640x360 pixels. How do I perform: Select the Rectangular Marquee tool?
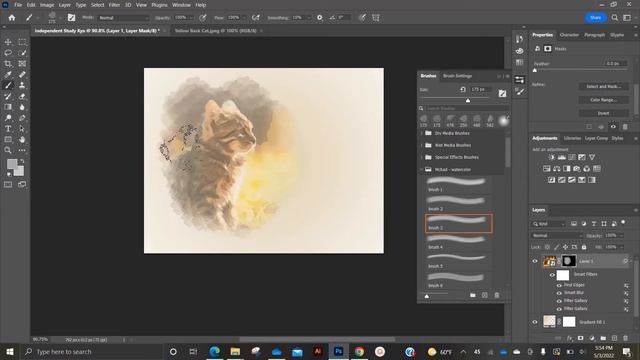click(22, 42)
